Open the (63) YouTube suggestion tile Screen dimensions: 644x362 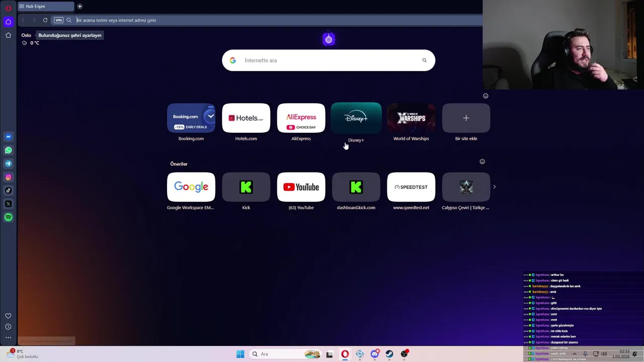pos(301,187)
